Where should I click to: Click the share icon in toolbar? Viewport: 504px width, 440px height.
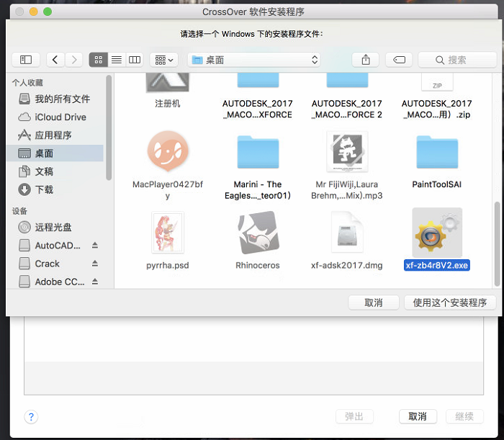(366, 60)
